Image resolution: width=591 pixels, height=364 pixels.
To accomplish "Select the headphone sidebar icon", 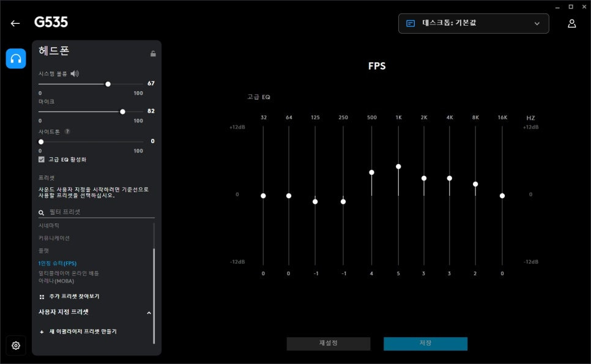I will pyautogui.click(x=16, y=58).
